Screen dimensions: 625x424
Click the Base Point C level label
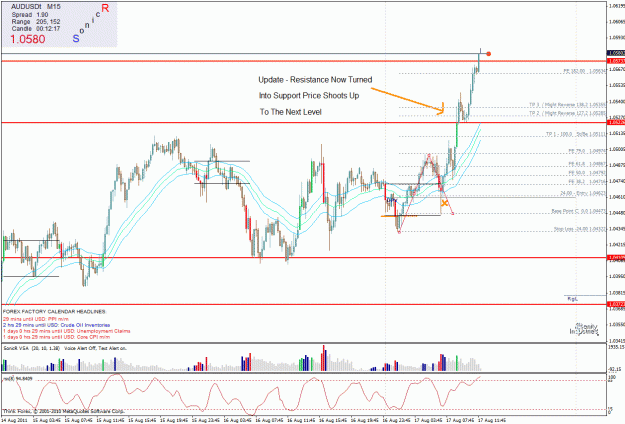579,211
